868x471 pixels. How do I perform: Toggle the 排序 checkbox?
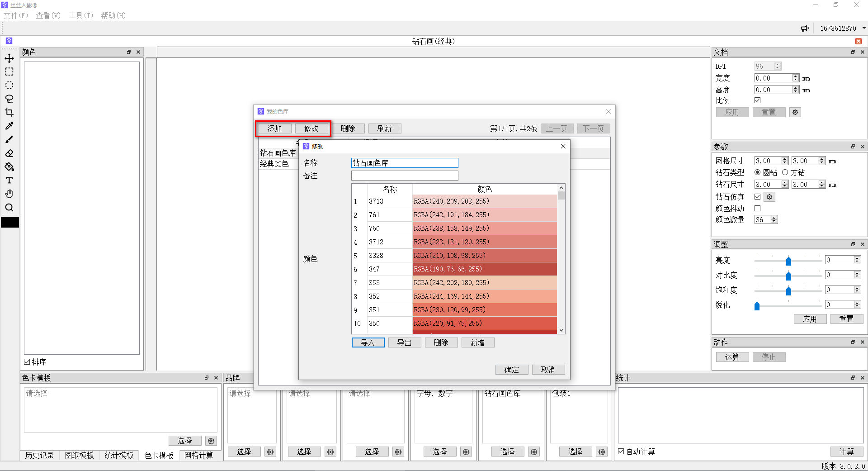point(27,362)
